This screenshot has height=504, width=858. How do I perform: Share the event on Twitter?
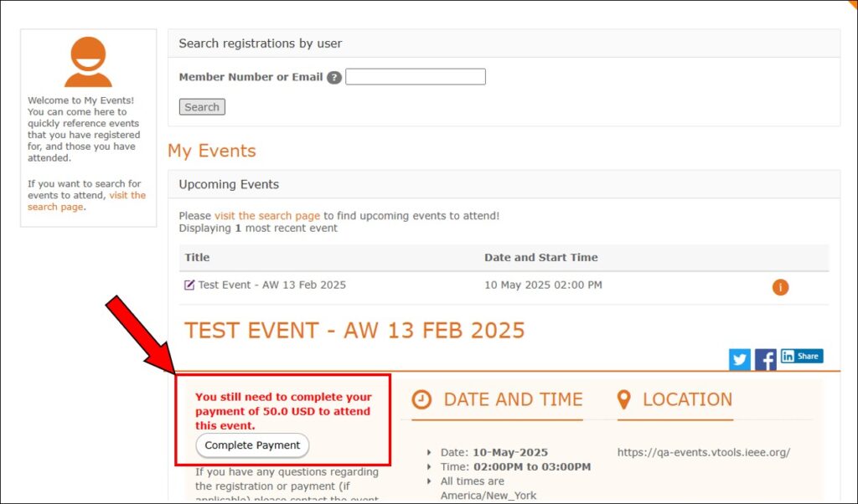click(740, 359)
